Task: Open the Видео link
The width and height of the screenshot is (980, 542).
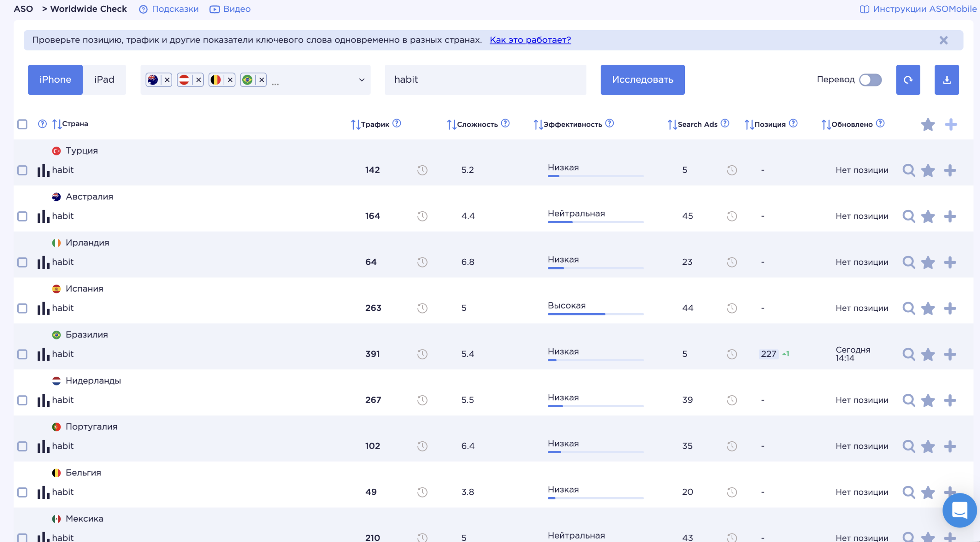Action: pos(230,9)
